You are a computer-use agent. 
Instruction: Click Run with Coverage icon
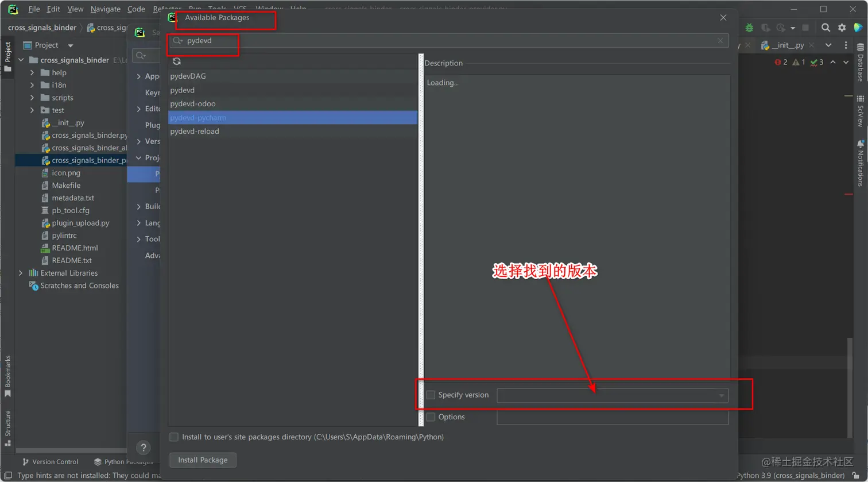(x=765, y=28)
